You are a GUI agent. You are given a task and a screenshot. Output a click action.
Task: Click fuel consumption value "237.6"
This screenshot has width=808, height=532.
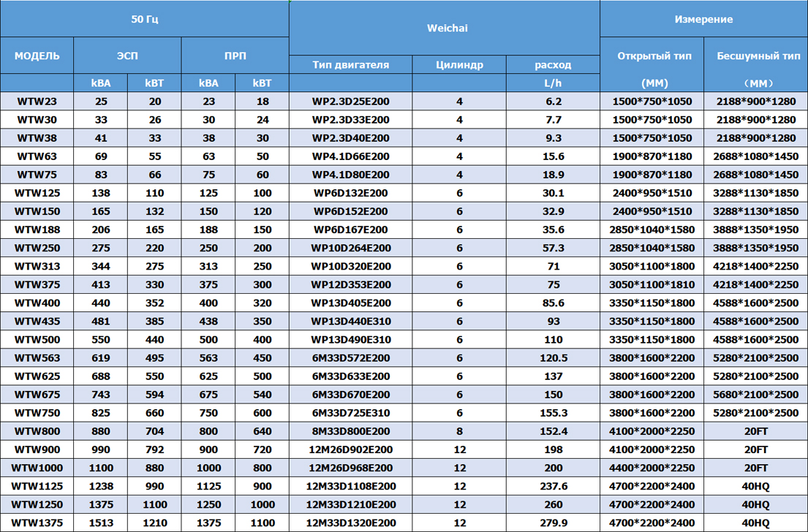pos(553,487)
